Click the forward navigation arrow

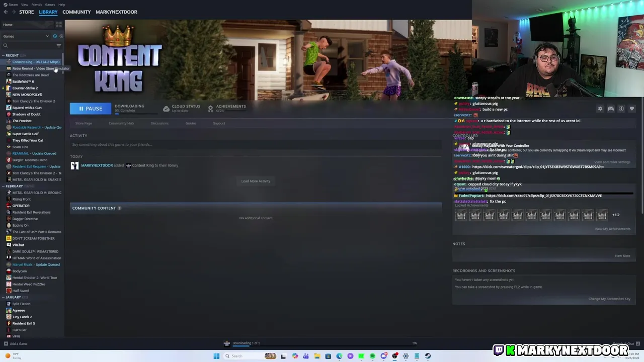point(14,12)
